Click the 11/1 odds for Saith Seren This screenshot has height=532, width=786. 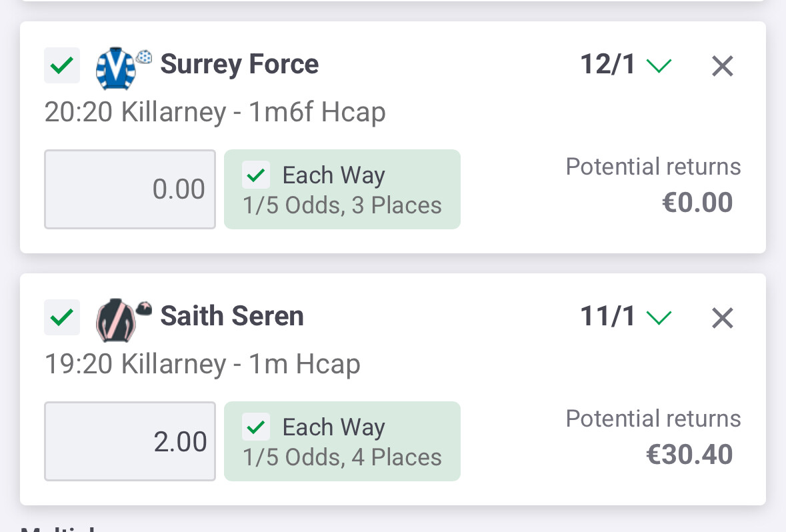coord(607,317)
